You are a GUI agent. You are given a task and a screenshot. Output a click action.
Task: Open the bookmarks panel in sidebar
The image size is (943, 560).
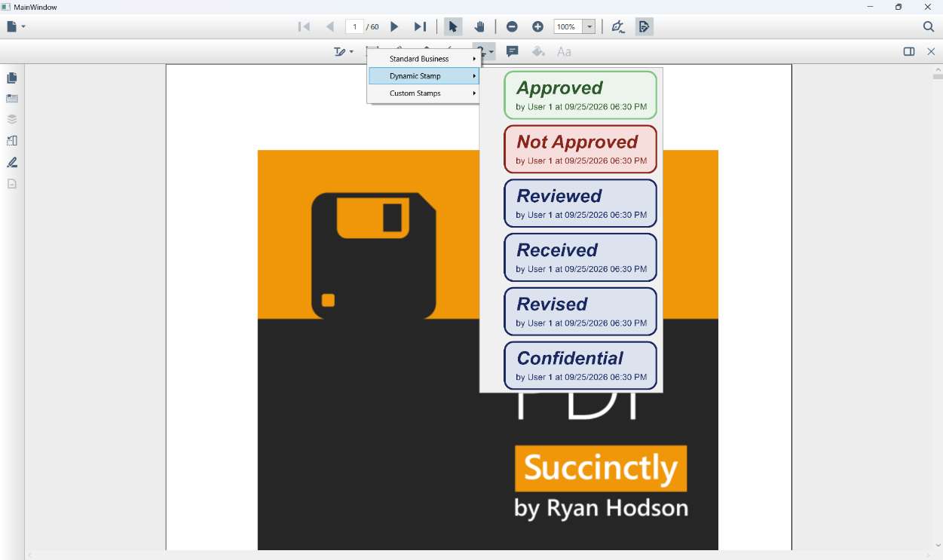pyautogui.click(x=12, y=99)
